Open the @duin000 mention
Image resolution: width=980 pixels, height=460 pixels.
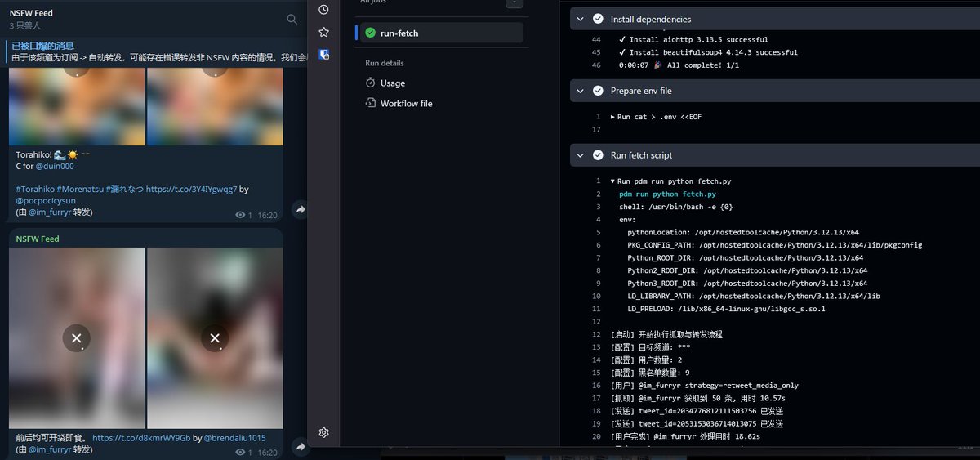coord(55,166)
